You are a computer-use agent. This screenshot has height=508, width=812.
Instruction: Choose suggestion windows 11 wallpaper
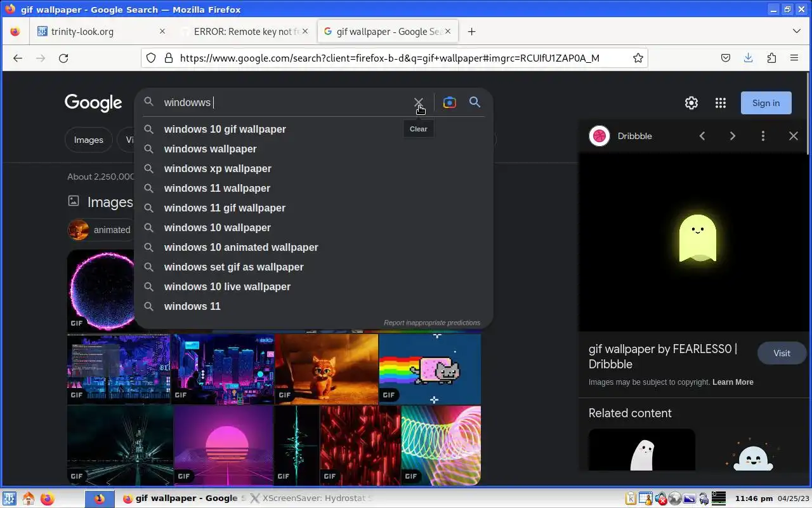click(x=313, y=188)
